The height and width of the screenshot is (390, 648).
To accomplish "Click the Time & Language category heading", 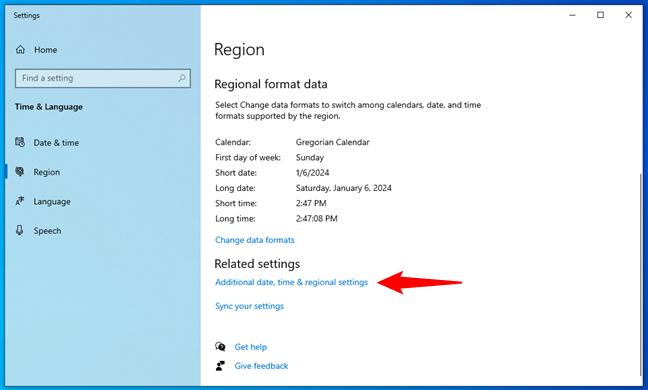I will pyautogui.click(x=49, y=107).
